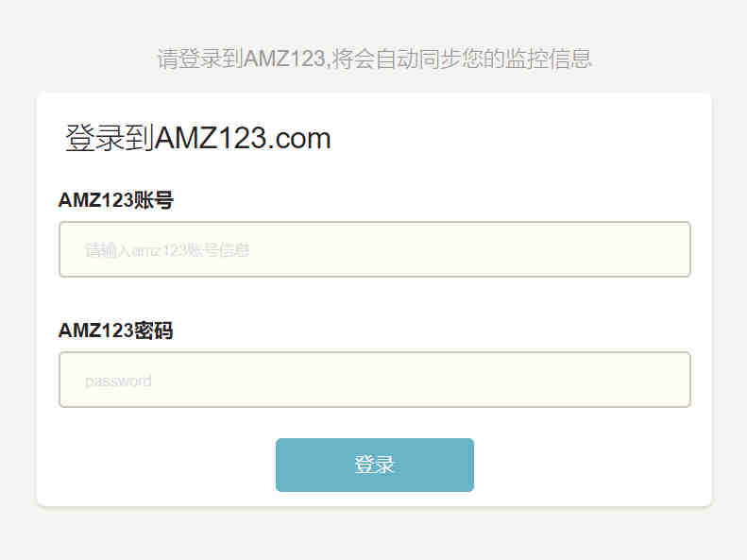Click 监控信息 words in the top notice

(x=549, y=59)
